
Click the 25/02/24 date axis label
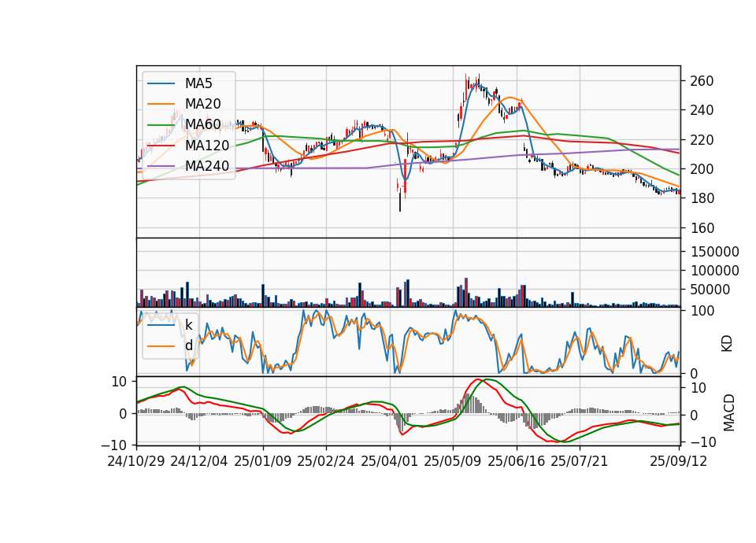325,461
